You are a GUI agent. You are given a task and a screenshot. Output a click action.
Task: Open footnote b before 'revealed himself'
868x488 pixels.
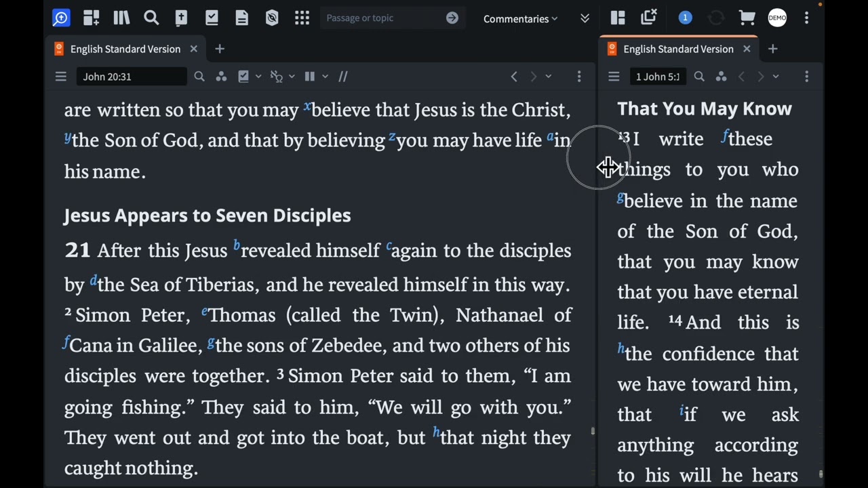pyautogui.click(x=236, y=245)
